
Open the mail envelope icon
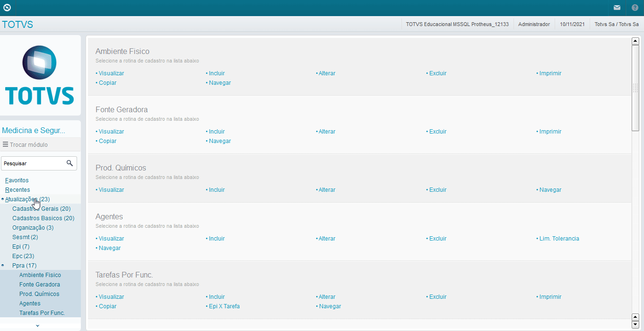tap(617, 8)
